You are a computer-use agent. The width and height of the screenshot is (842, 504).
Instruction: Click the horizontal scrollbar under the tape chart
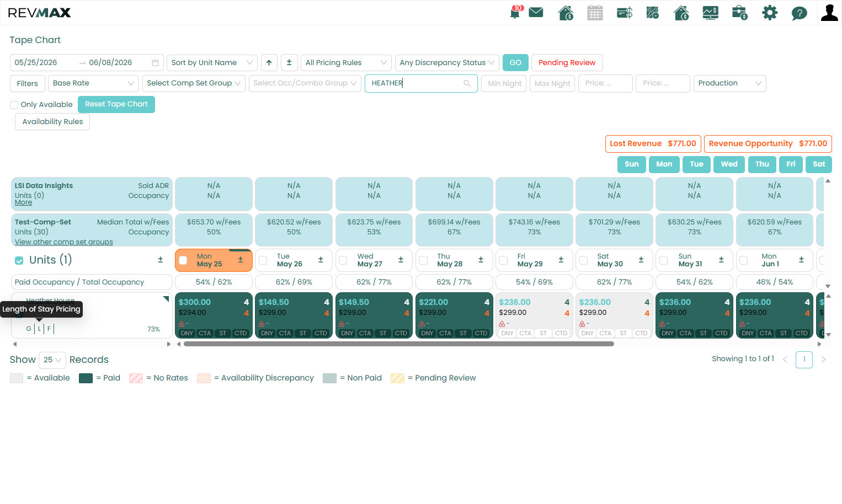click(399, 344)
